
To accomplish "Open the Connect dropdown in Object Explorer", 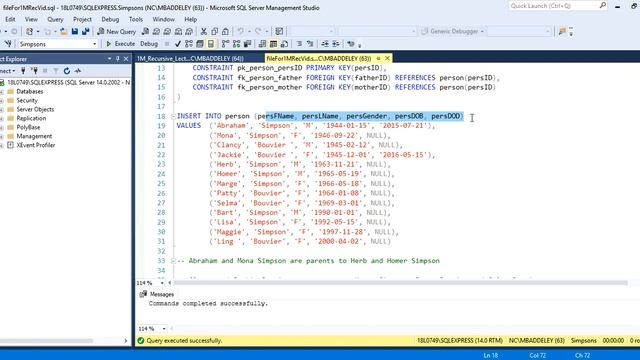I will click(x=7, y=71).
